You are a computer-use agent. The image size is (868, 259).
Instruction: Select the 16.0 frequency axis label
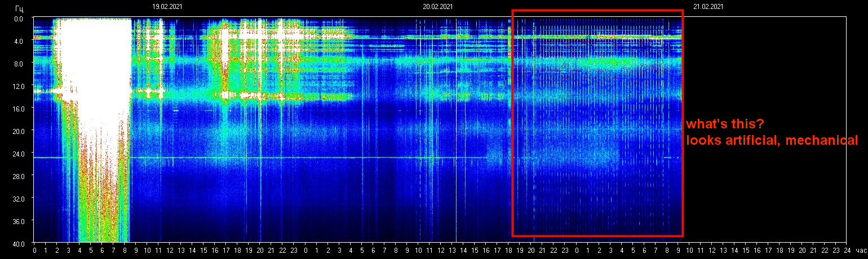tap(17, 109)
